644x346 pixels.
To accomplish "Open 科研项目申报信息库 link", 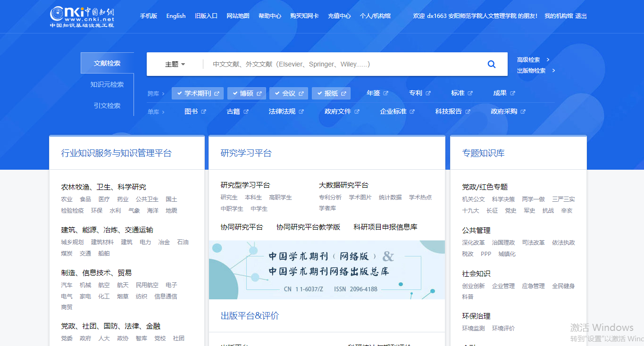I will point(385,227).
